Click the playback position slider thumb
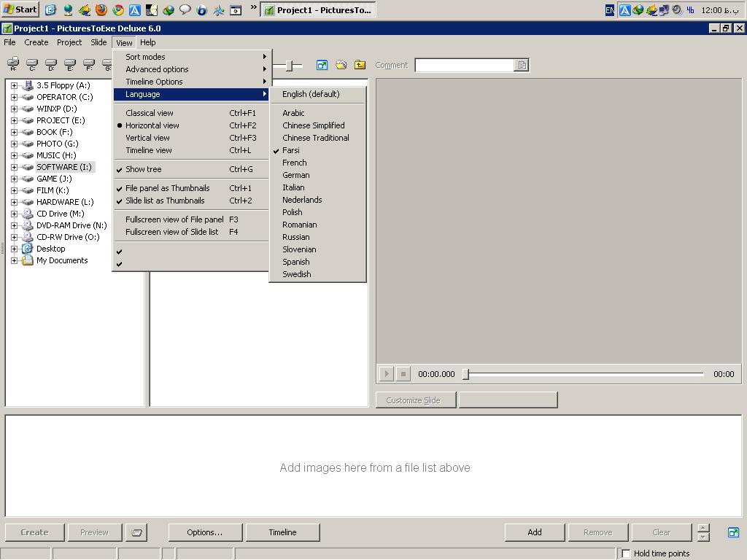Viewport: 747px width, 560px height. coord(466,374)
